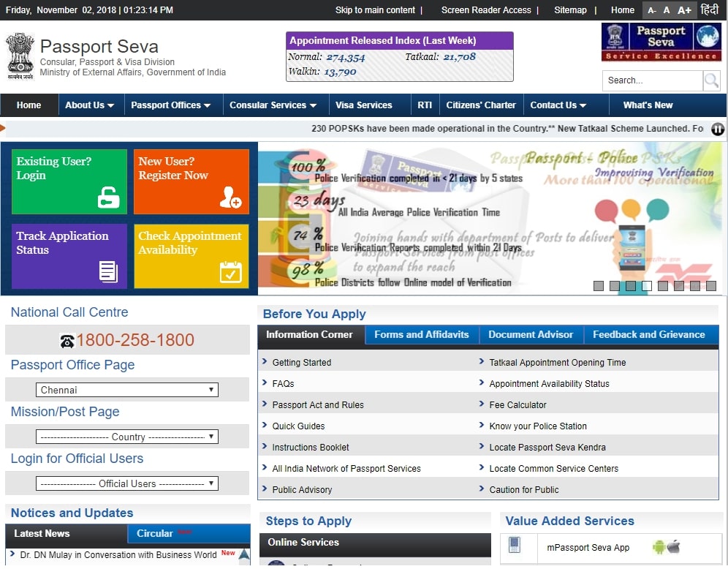Screen dimensions: 728x569
Task: Reset font size with the A button
Action: click(667, 10)
